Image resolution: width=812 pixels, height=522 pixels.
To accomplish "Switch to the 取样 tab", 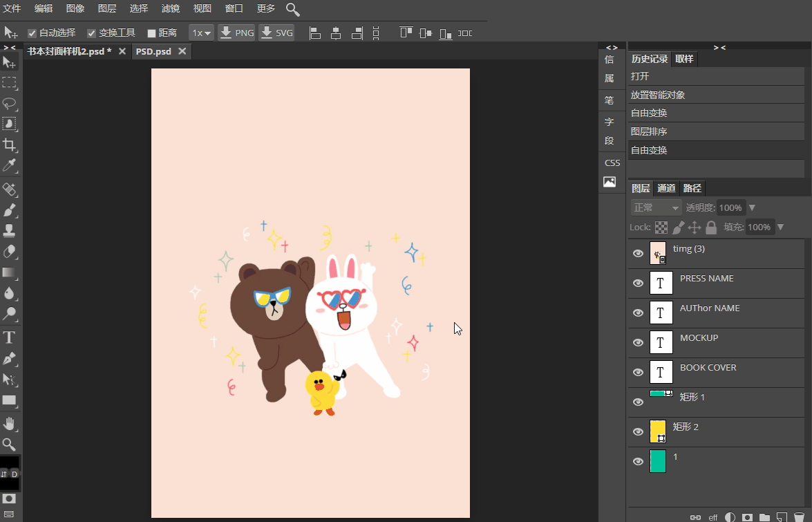I will tap(684, 59).
